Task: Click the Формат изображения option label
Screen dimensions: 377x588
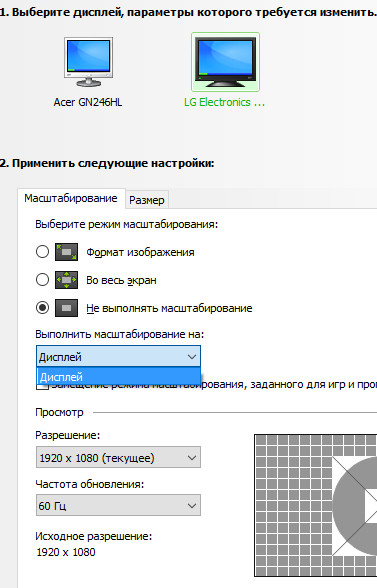Action: click(140, 252)
